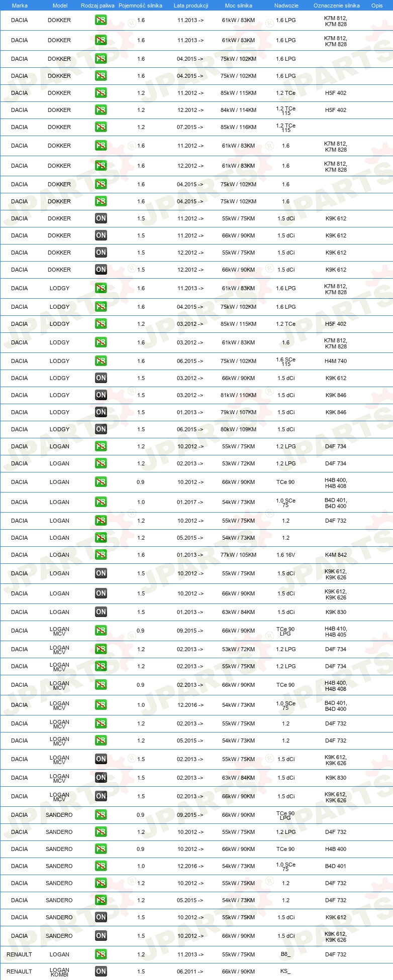The image size is (393, 980).
Task: Click the '79kW / 107KM' power cell
Action: 239,412
